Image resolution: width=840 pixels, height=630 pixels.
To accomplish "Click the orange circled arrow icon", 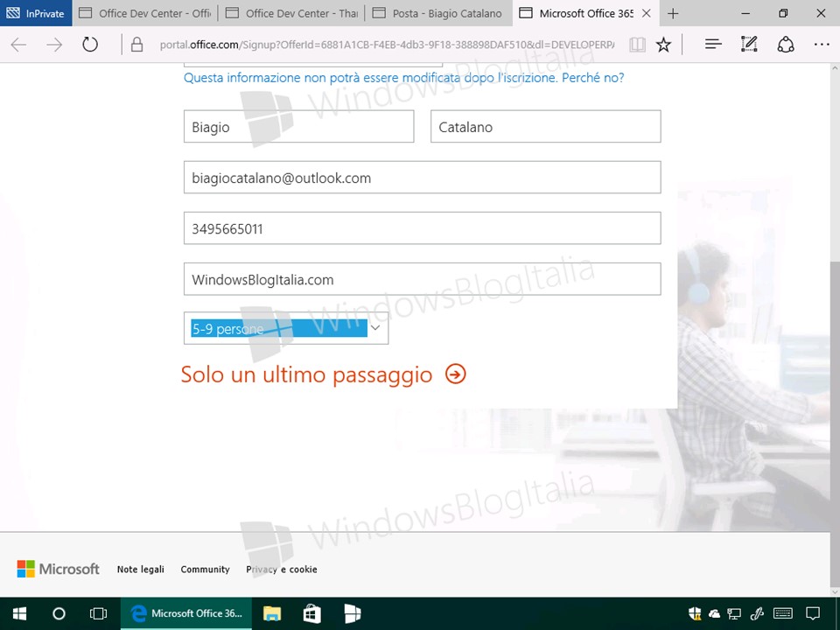I will coord(455,374).
